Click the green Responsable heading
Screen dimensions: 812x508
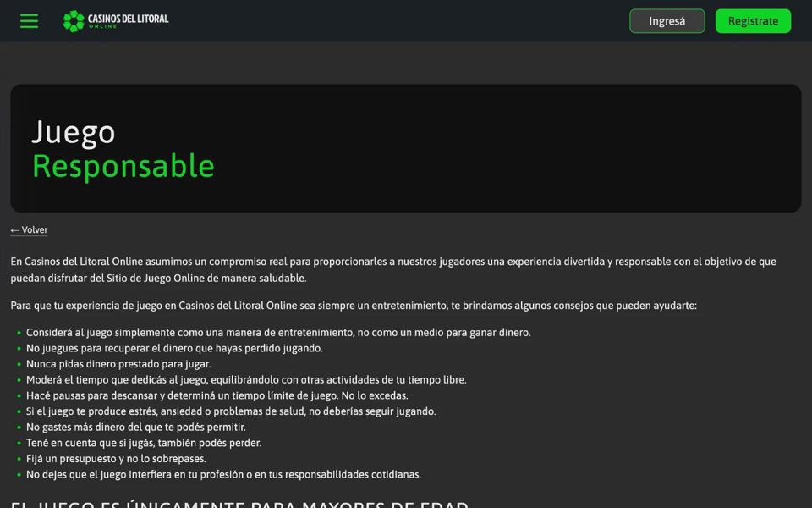click(123, 166)
